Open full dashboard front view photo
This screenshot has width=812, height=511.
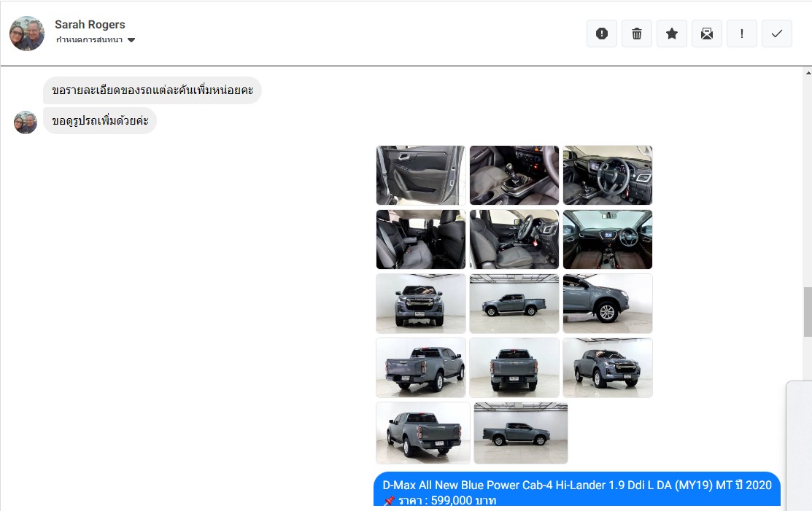[x=608, y=240]
